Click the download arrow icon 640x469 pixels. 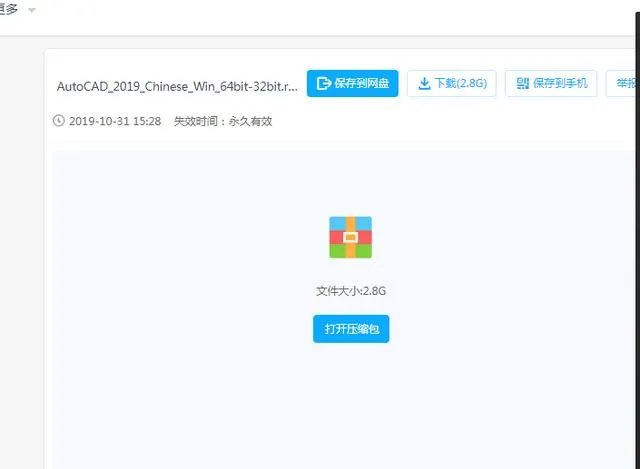click(x=424, y=83)
